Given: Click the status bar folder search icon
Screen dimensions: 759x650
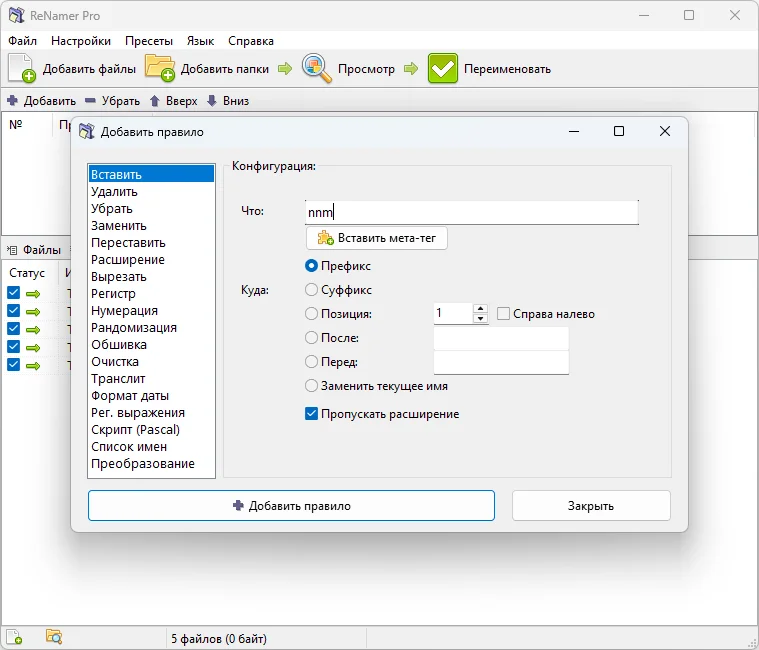Looking at the screenshot, I should [54, 637].
